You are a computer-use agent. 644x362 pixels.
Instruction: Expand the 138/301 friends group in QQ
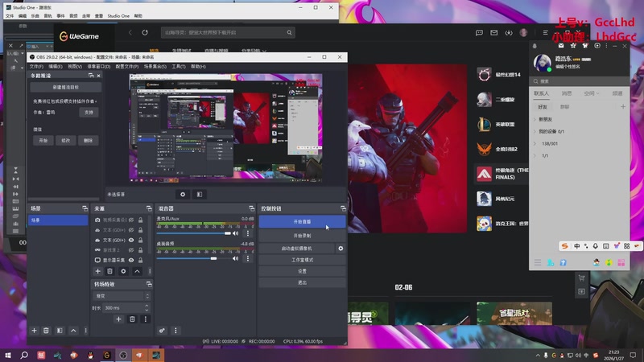(535, 144)
